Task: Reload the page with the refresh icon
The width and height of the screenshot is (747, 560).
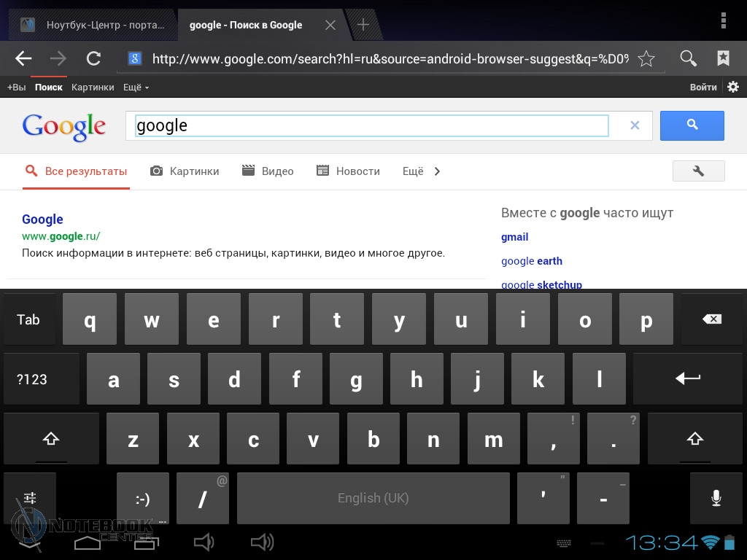Action: 93,59
